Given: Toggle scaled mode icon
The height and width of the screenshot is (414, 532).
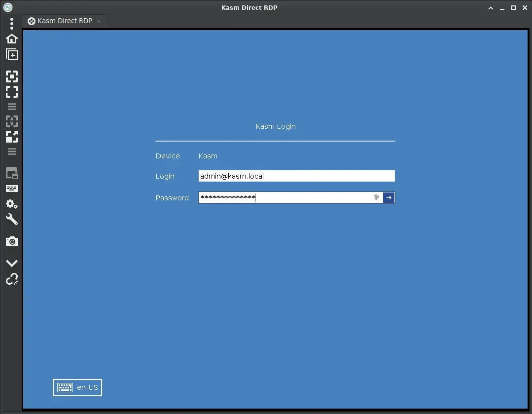Looking at the screenshot, I should [12, 137].
